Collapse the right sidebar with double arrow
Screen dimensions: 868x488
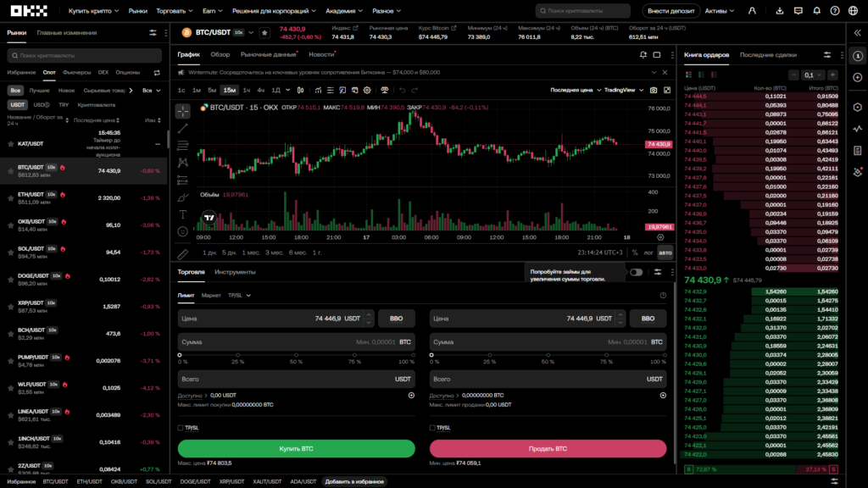point(858,33)
